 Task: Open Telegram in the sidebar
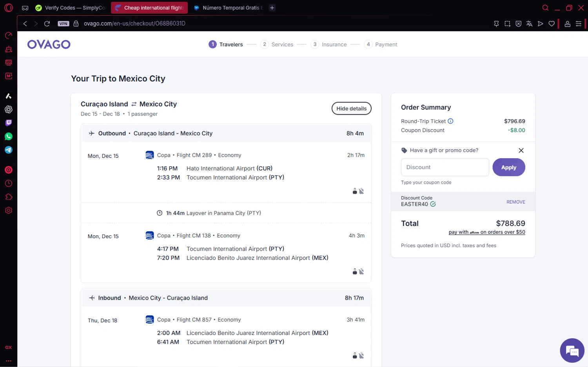pos(9,150)
